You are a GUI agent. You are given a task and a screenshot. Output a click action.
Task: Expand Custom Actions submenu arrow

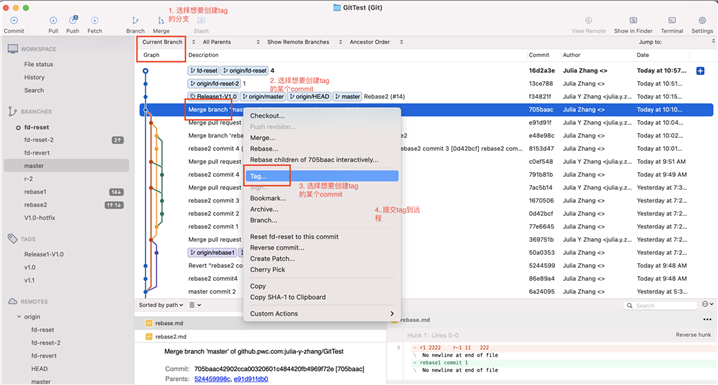click(x=392, y=314)
